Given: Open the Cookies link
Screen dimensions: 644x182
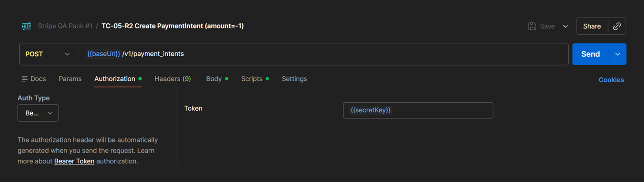Looking at the screenshot, I should (611, 80).
